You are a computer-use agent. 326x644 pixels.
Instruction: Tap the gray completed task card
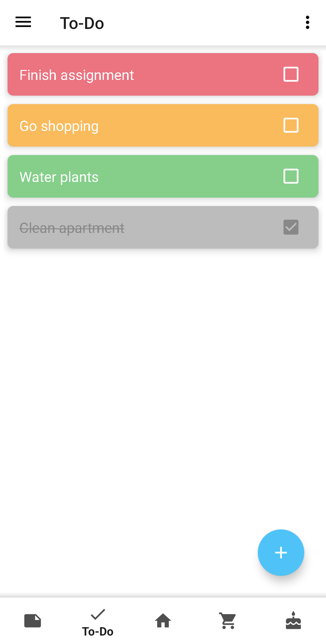(x=181, y=227)
